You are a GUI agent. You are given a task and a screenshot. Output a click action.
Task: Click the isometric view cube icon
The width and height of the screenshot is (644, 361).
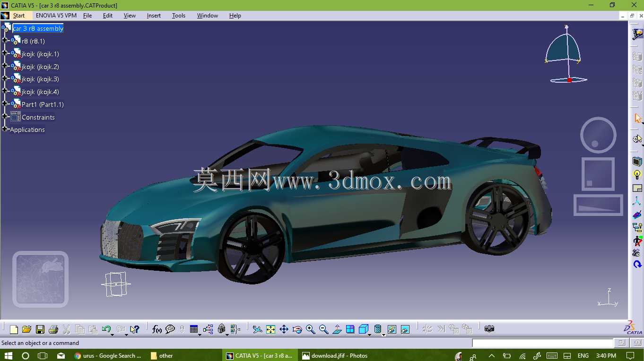(363, 329)
